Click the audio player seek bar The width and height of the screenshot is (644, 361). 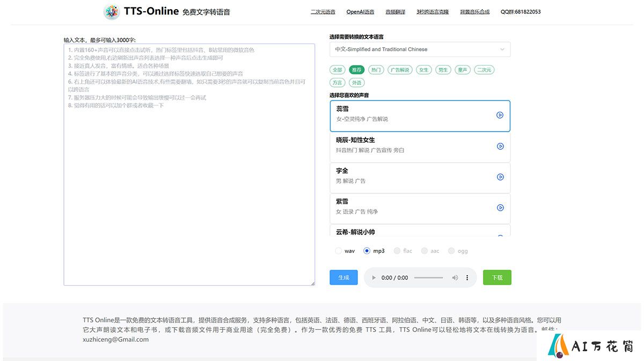pyautogui.click(x=429, y=278)
